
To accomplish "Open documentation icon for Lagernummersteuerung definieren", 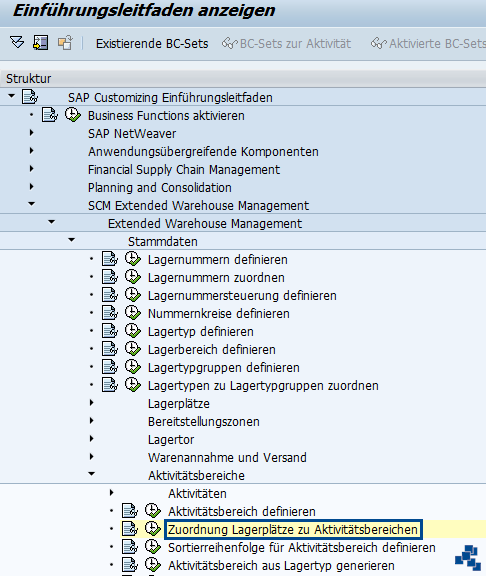I will pyautogui.click(x=109, y=295).
